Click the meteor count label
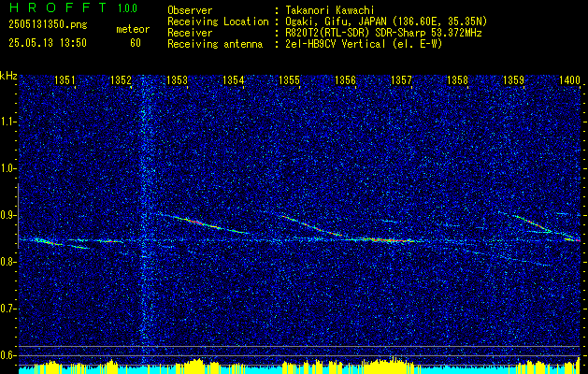This screenshot has height=374, width=588. (x=133, y=29)
